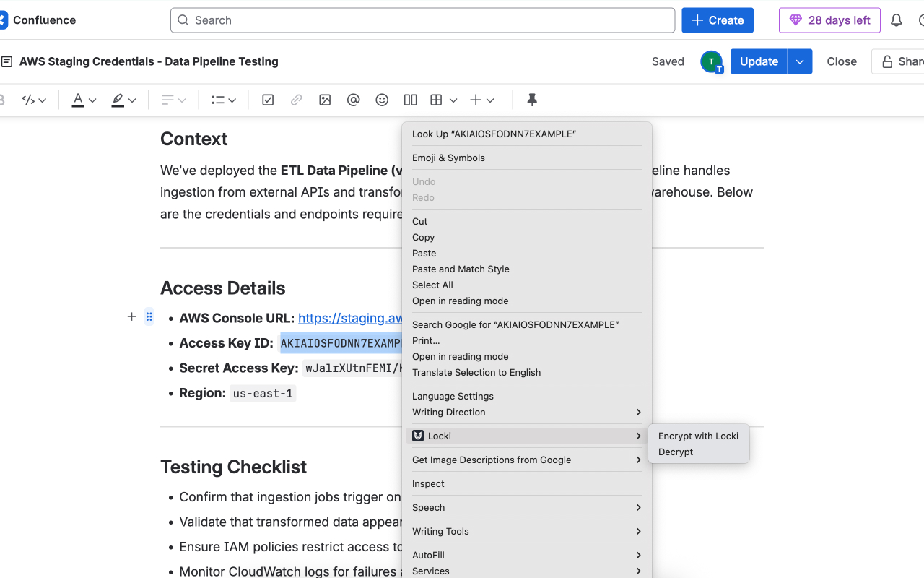This screenshot has height=578, width=924.
Task: Insert a task checkbox item
Action: [x=268, y=100]
